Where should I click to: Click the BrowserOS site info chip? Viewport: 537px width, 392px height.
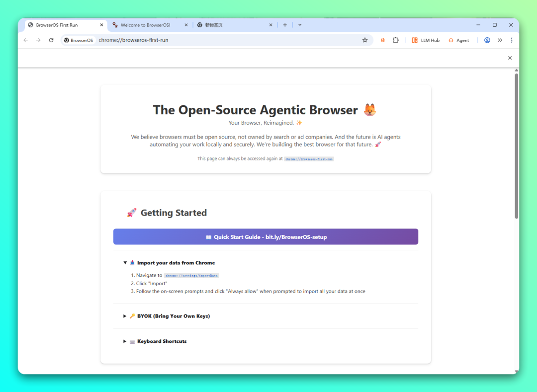pyautogui.click(x=79, y=40)
